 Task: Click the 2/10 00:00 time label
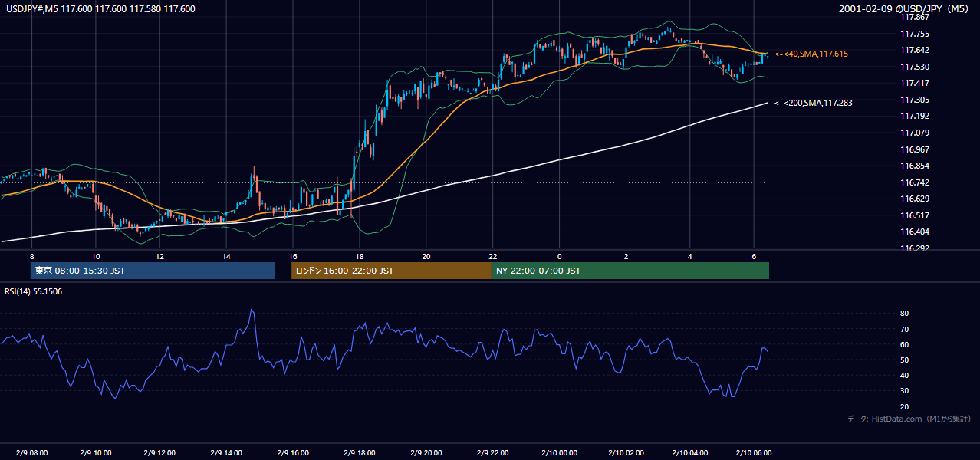[559, 452]
